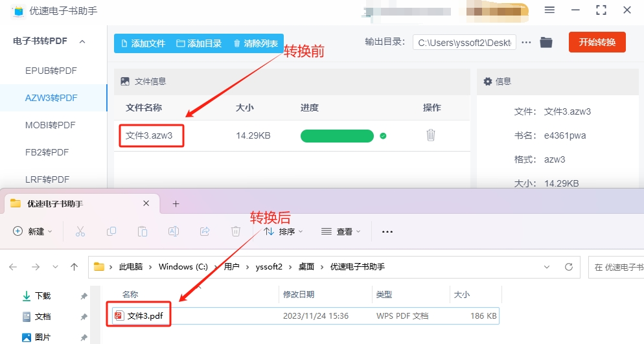Sort by the 大小 column header in Explorer
Image resolution: width=644 pixels, height=344 pixels.
click(x=462, y=294)
